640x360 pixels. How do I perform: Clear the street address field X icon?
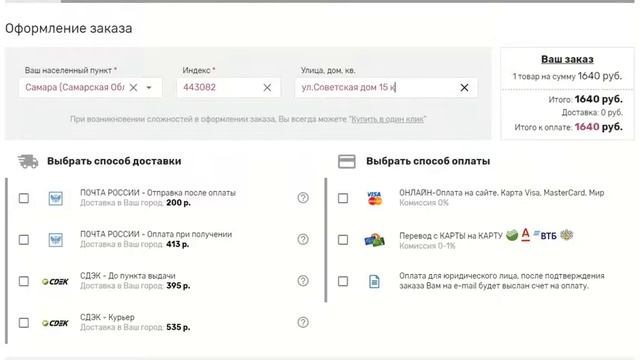click(464, 87)
